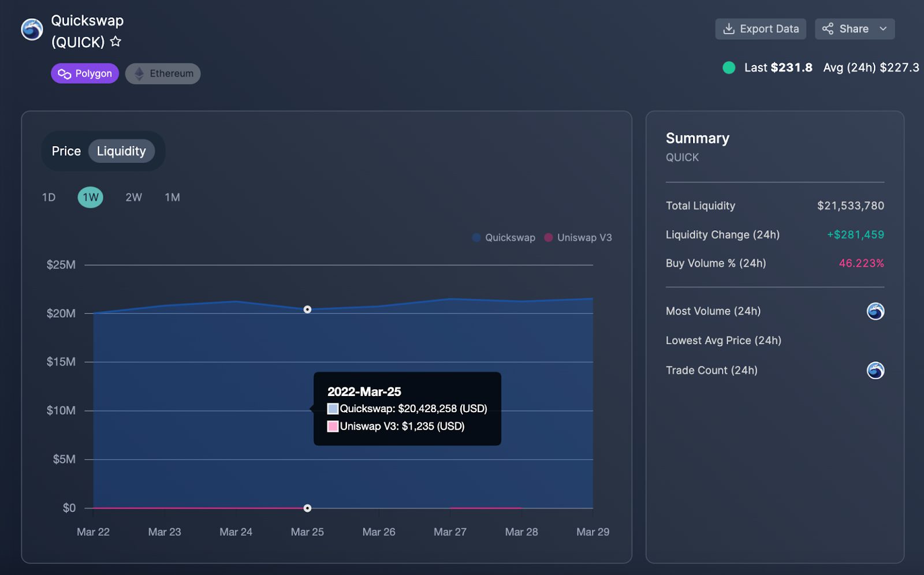Click the Quickswap icon for Most Volume
Viewport: 924px width, 575px height.
[875, 311]
